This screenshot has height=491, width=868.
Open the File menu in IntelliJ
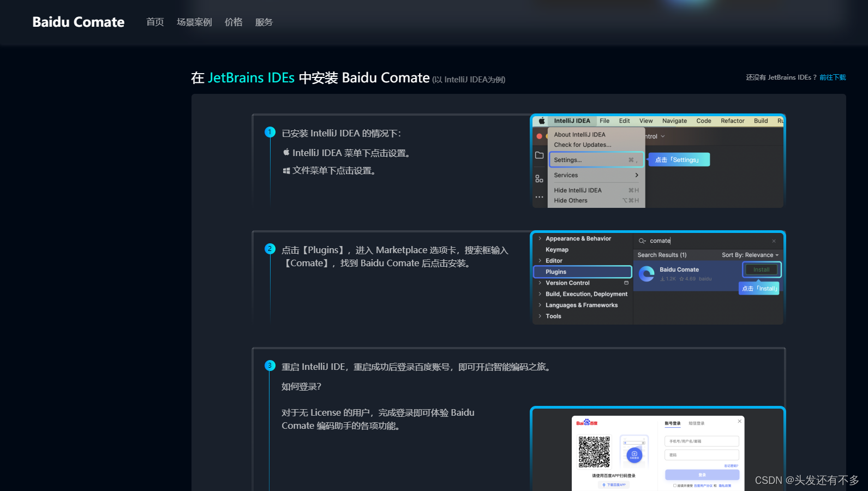click(x=604, y=121)
